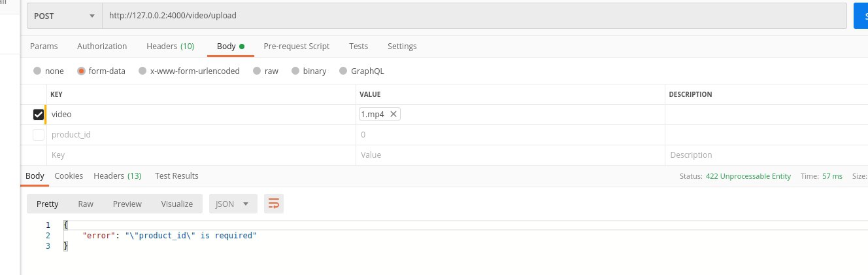
Task: Switch to the Params tab
Action: 44,46
